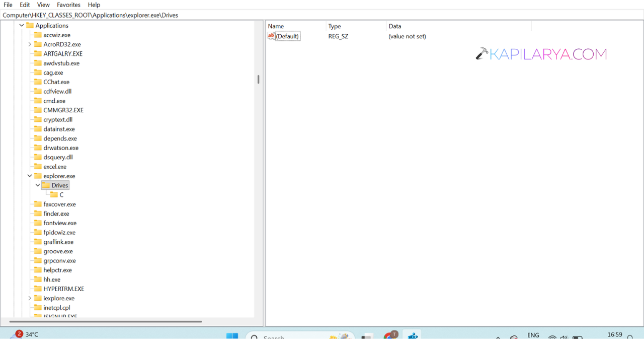644x339 pixels.
Task: Select the groove.exe key
Action: pyautogui.click(x=58, y=251)
